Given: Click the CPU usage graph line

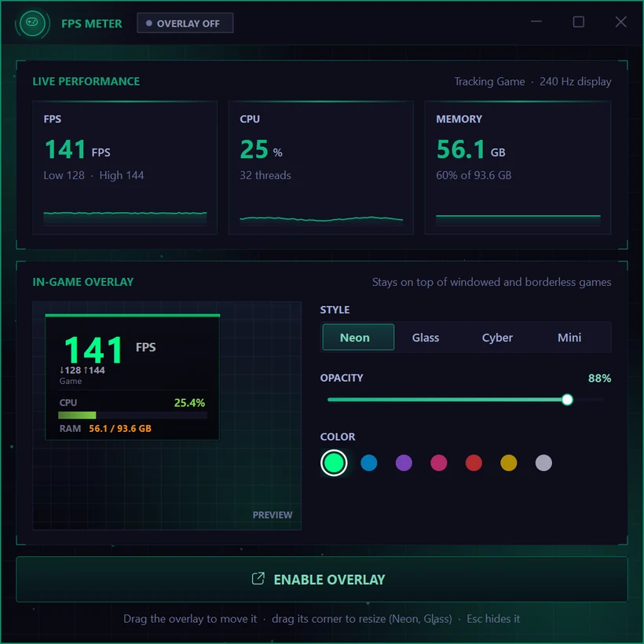Looking at the screenshot, I should coord(321,219).
